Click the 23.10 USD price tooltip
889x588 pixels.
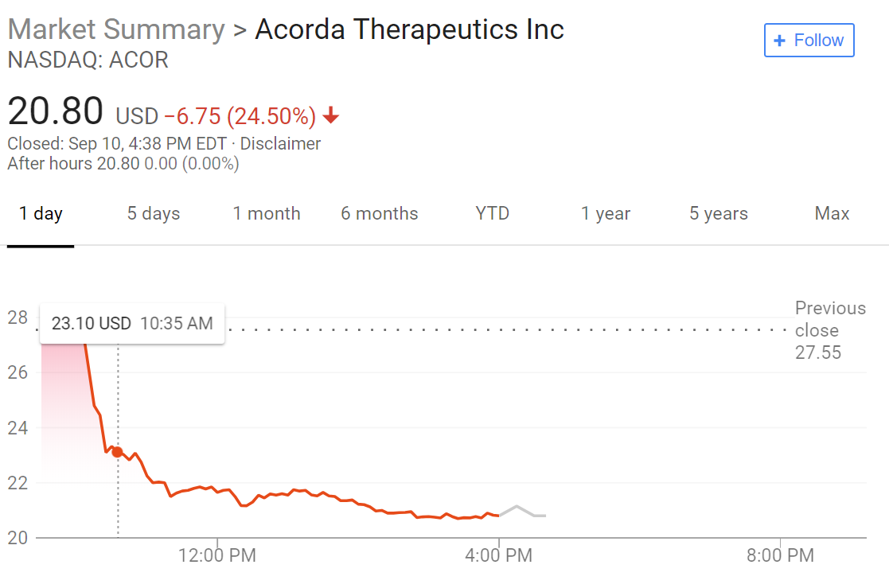[x=132, y=324]
